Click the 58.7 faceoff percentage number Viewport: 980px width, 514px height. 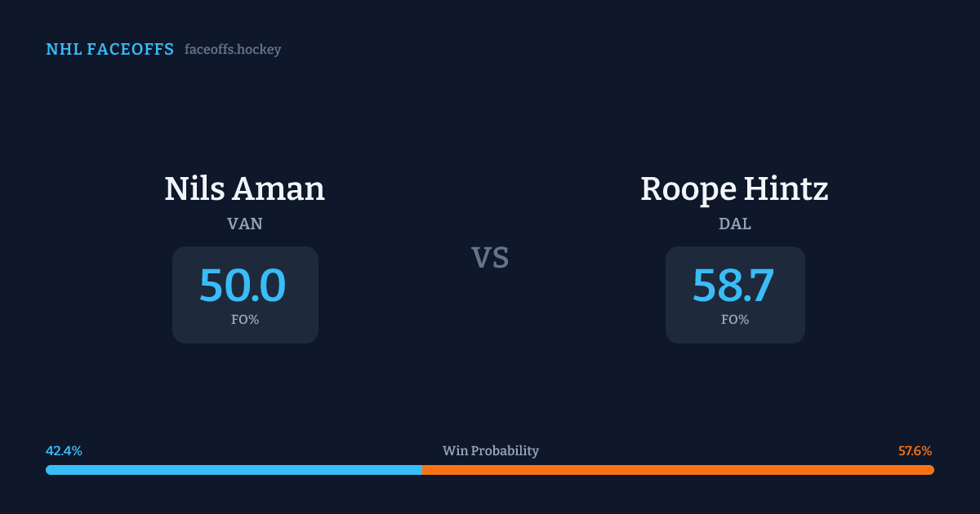[733, 286]
